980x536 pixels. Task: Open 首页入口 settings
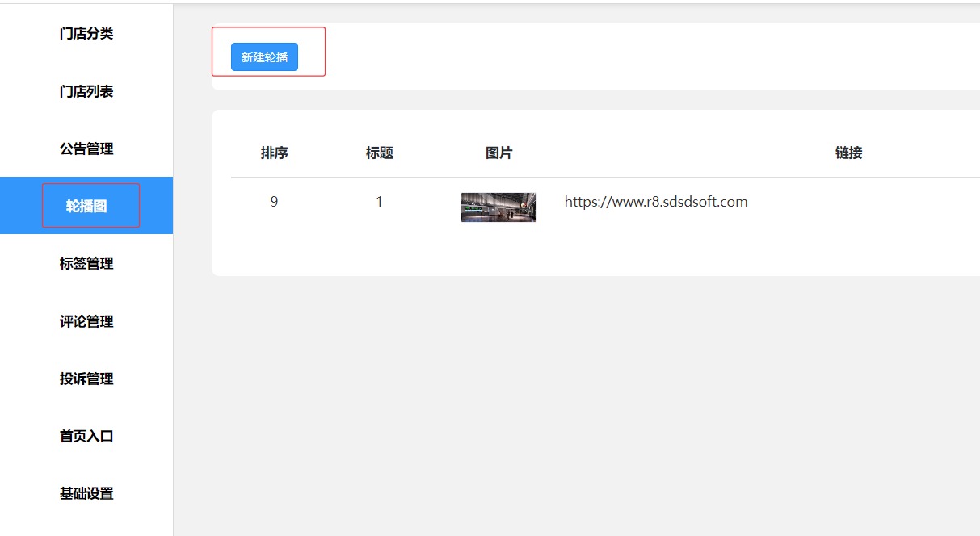[86, 437]
